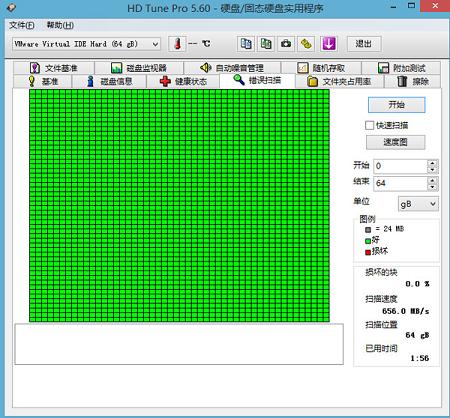Viewport: 450px width, 418px height.
Task: Click the 开始 scan button
Action: (x=397, y=105)
